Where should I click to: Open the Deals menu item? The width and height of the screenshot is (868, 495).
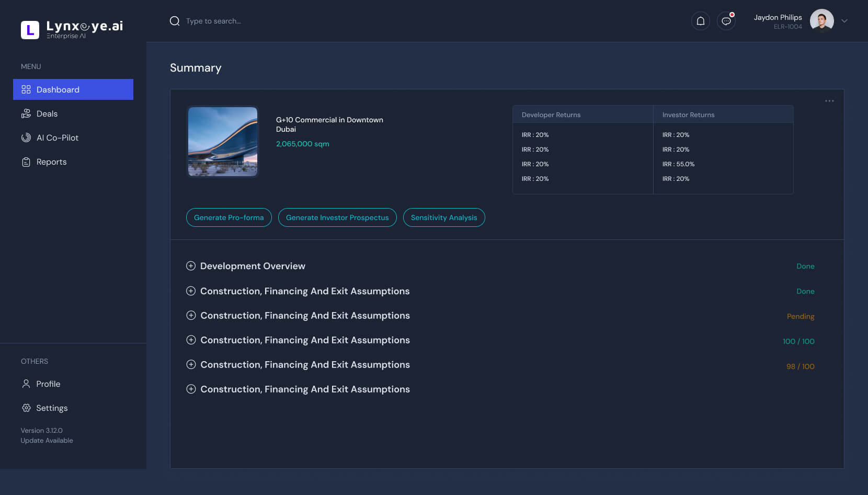click(47, 114)
